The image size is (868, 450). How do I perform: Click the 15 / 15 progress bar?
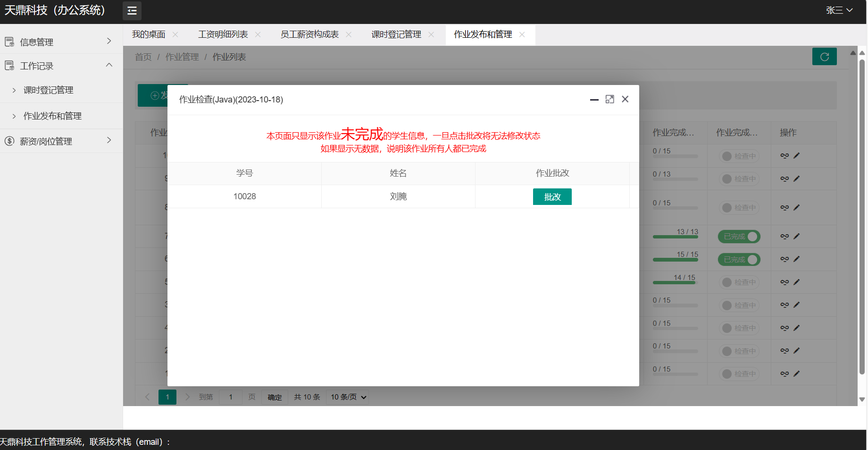(x=675, y=259)
